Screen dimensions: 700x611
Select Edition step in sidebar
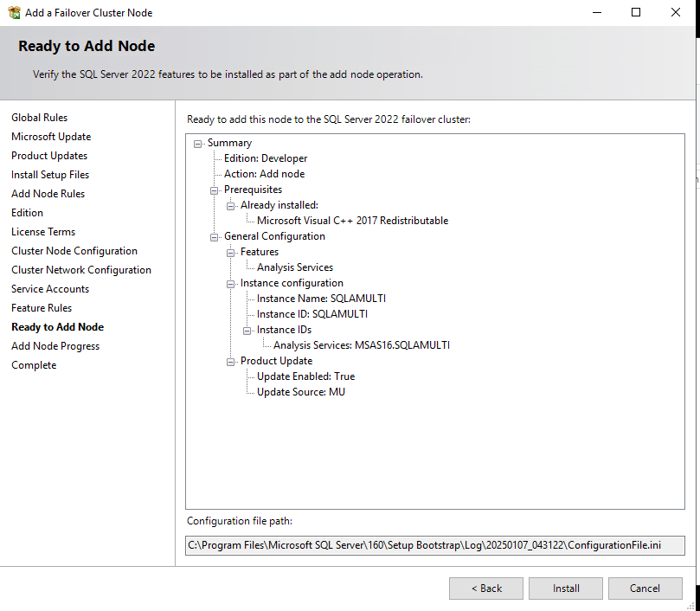27,213
